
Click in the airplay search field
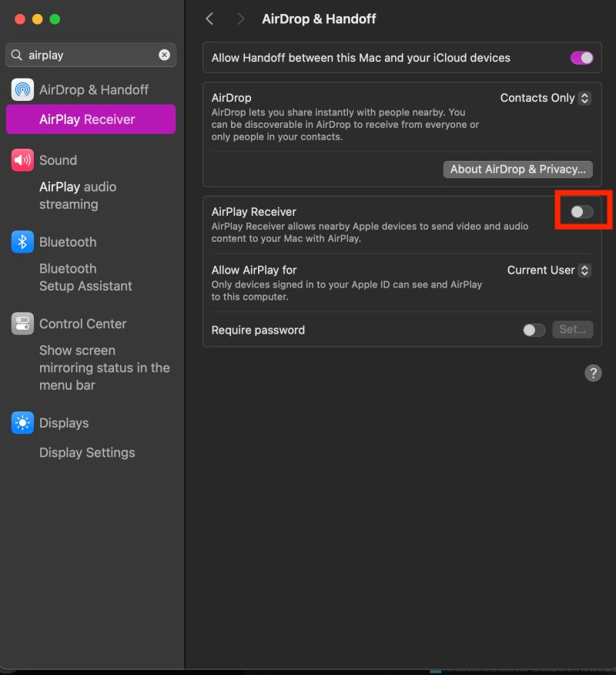pyautogui.click(x=91, y=55)
